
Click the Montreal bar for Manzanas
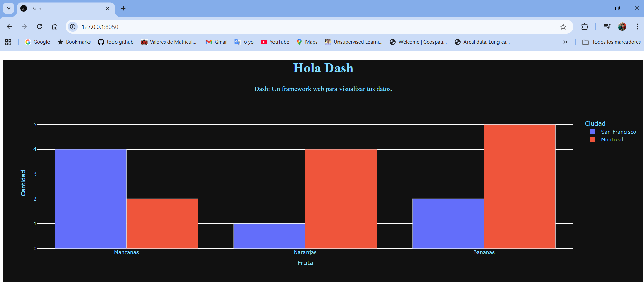(162, 224)
